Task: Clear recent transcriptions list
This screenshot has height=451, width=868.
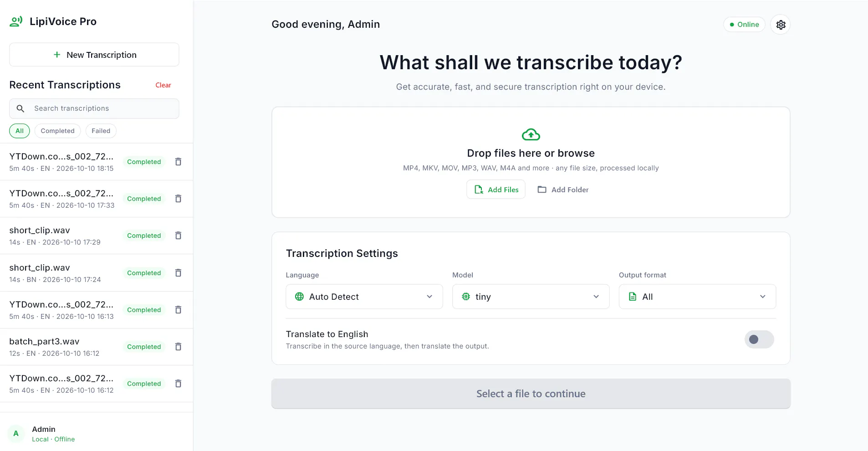Action: [163, 85]
